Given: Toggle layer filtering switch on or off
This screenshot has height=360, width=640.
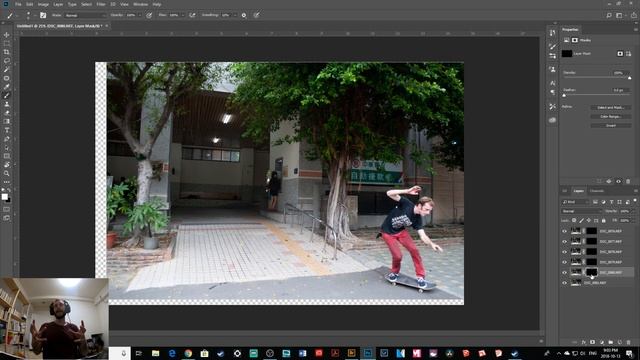Looking at the screenshot, I should pos(635,201).
